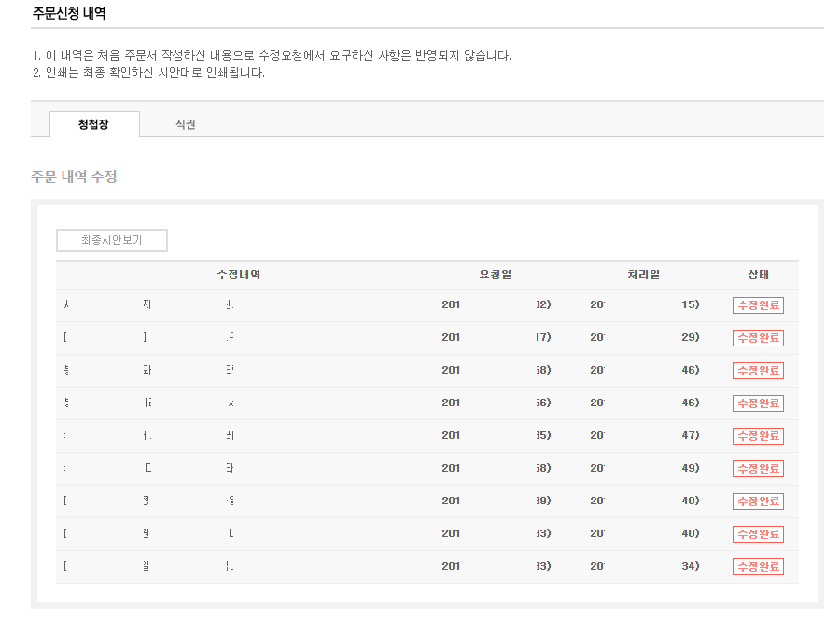The height and width of the screenshot is (622, 840).
Task: Select the first row's 요청일 date cell
Action: pos(496,305)
